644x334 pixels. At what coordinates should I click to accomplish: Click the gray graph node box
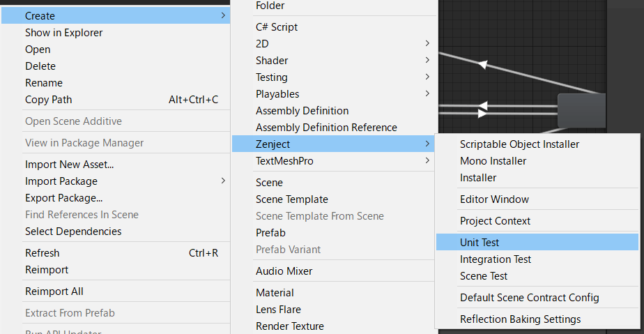581,110
